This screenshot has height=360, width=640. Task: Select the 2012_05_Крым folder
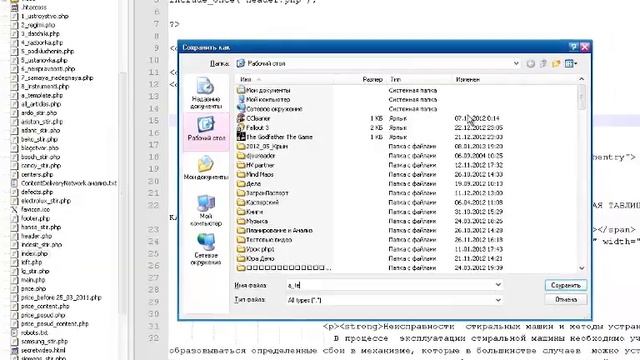(262, 146)
